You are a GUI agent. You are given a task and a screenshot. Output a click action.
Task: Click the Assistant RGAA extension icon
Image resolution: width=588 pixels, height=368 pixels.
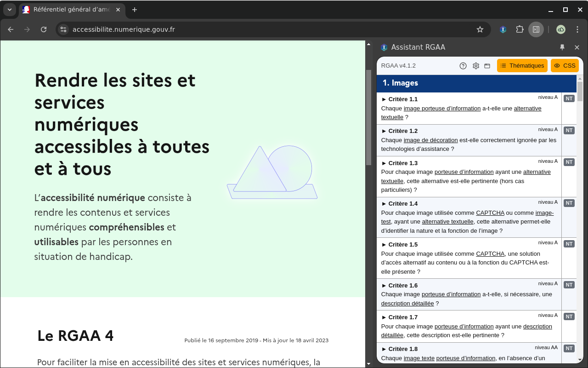click(x=503, y=29)
